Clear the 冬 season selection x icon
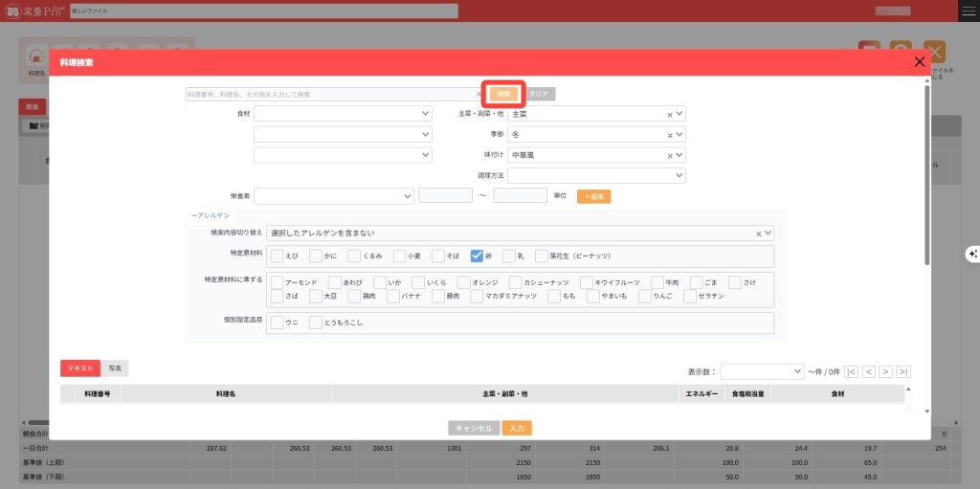 (x=670, y=135)
